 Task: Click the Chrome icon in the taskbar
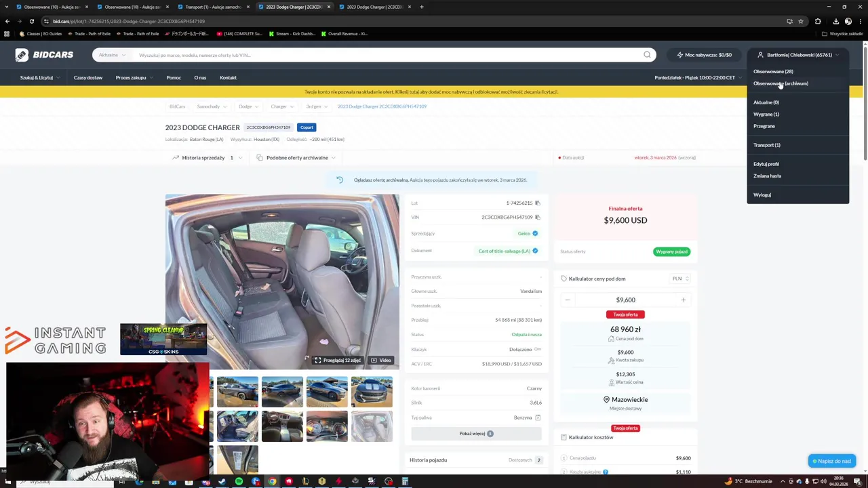click(272, 481)
